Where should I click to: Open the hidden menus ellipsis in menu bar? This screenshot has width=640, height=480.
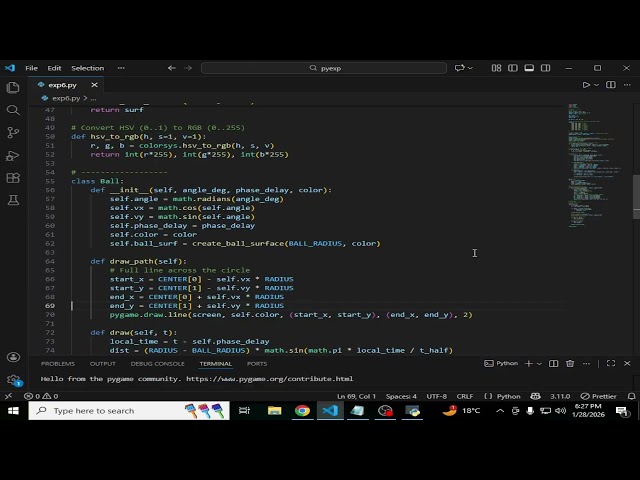pyautogui.click(x=121, y=68)
